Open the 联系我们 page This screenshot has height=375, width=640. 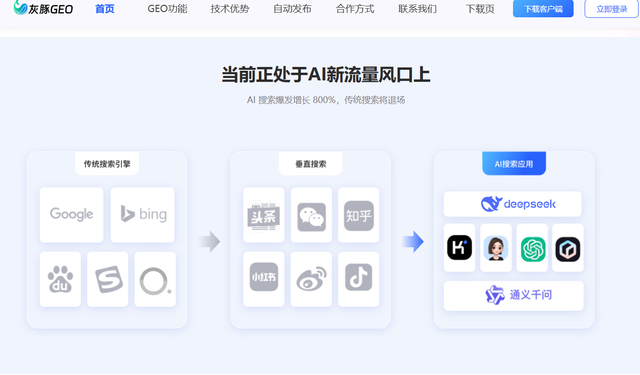(x=417, y=9)
